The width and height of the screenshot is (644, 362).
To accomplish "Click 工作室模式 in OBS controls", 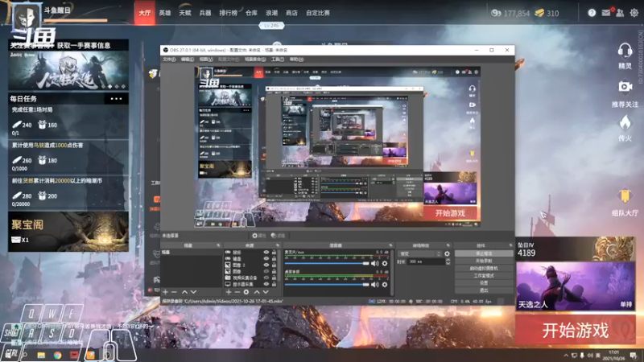I will 484,276.
